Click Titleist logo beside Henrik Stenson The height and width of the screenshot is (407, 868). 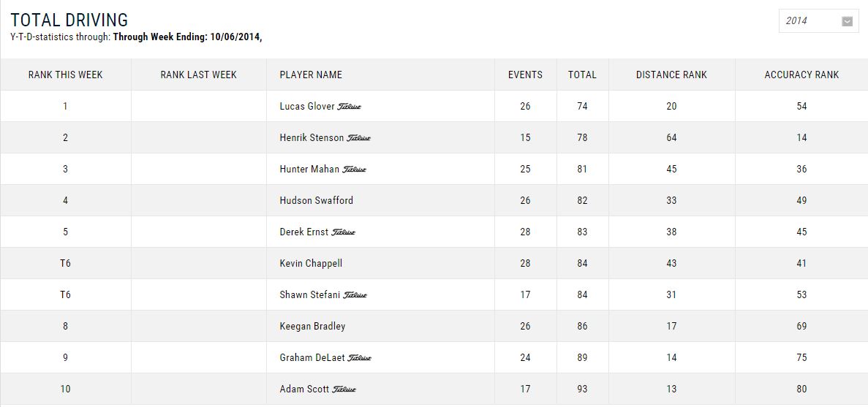coord(359,138)
